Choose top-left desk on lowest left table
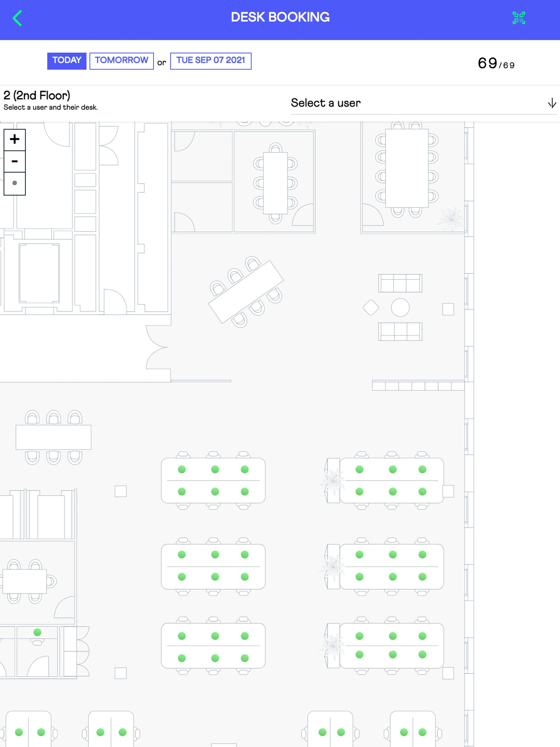Screen dimensions: 560x747 (x=182, y=636)
